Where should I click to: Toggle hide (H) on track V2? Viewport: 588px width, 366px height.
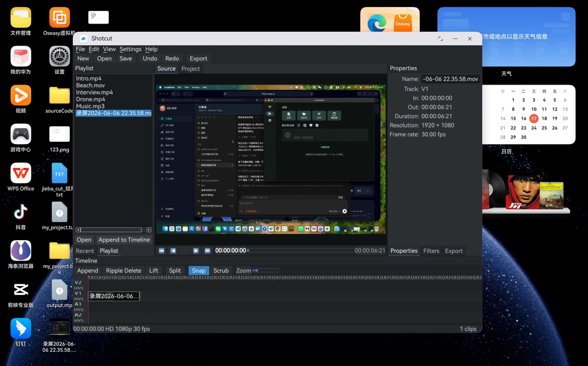76,288
